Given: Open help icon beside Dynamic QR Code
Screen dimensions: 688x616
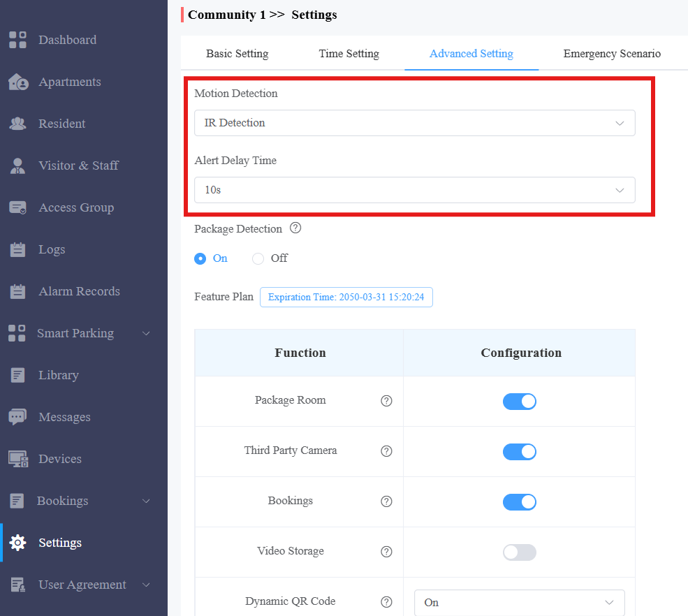Looking at the screenshot, I should 386,602.
